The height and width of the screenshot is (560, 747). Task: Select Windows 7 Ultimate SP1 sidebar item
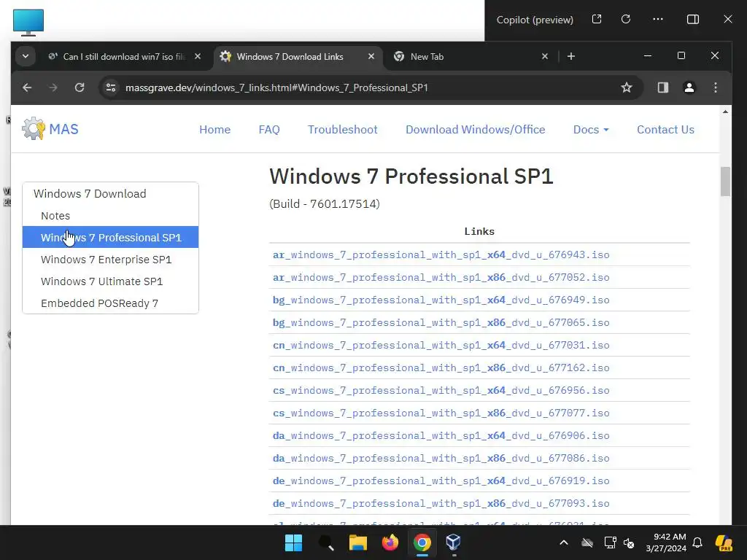click(x=111, y=281)
